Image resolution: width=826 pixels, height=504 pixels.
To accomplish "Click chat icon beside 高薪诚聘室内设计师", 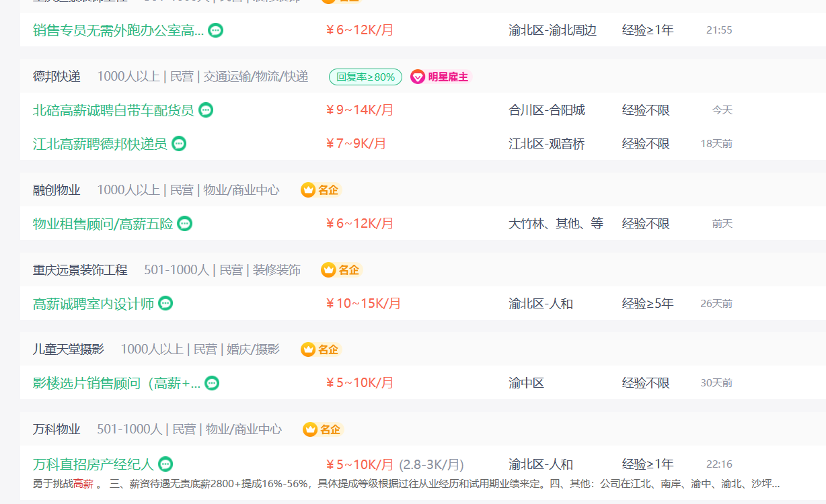I will coord(165,304).
